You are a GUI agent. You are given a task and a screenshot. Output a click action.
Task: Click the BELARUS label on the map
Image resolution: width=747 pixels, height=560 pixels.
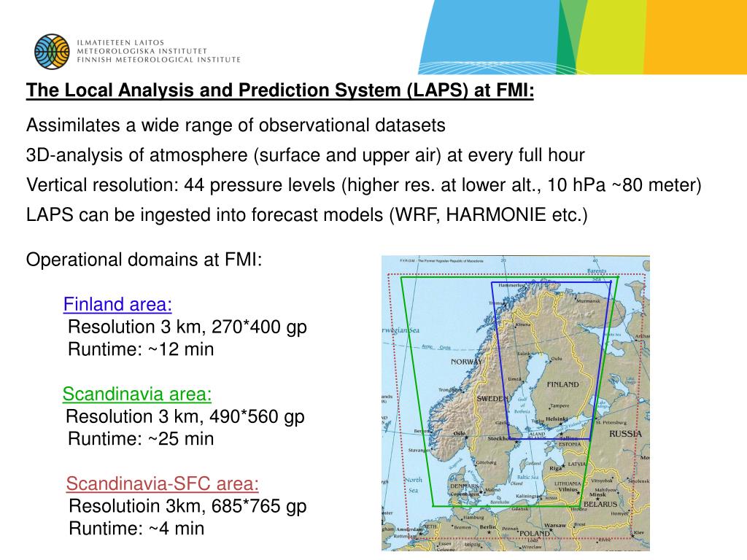pyautogui.click(x=600, y=504)
